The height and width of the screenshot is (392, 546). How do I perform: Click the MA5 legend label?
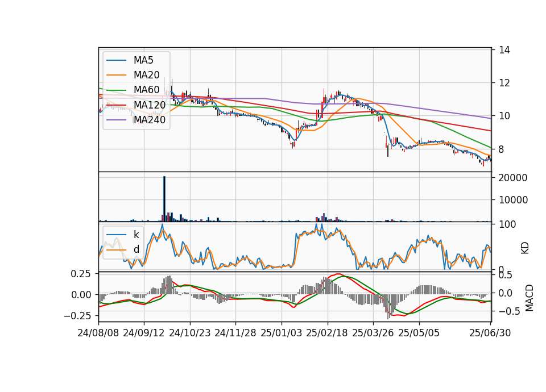pos(143,60)
